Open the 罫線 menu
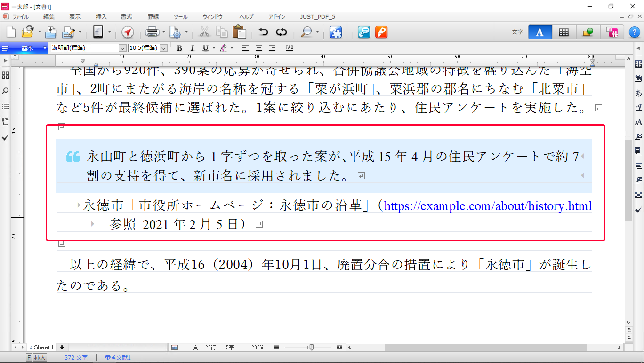The width and height of the screenshot is (644, 363). click(153, 16)
